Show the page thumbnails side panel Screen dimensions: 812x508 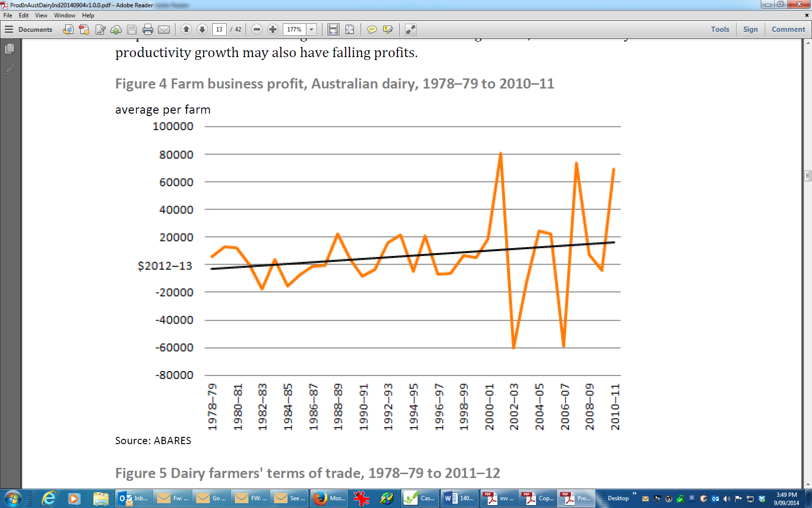click(9, 49)
